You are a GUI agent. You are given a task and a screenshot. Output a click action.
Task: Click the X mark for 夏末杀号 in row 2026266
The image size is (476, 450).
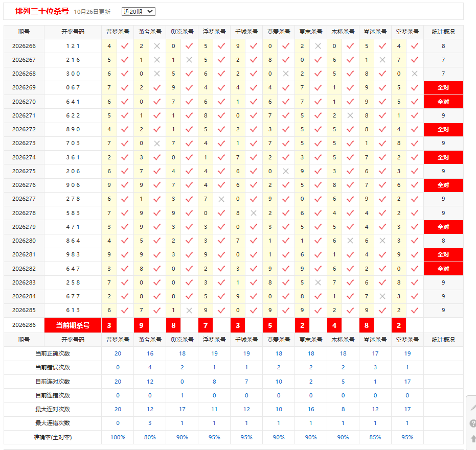318,46
